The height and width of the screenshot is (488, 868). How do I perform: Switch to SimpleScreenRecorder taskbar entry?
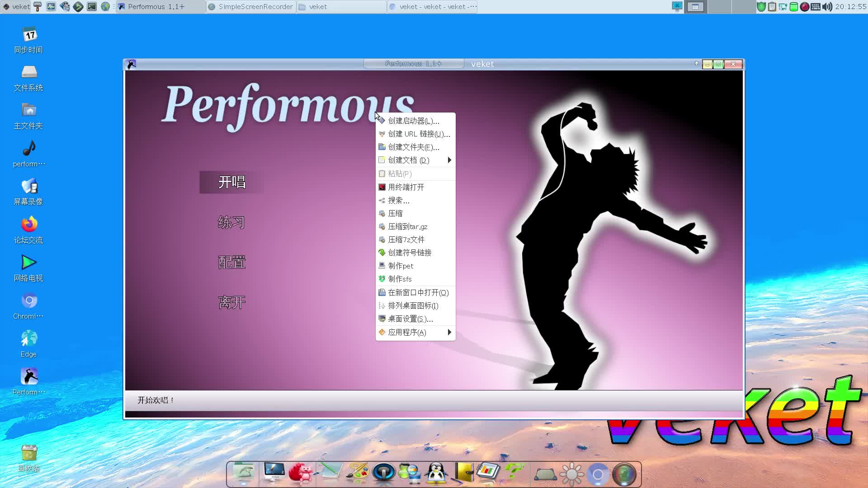tap(251, 6)
